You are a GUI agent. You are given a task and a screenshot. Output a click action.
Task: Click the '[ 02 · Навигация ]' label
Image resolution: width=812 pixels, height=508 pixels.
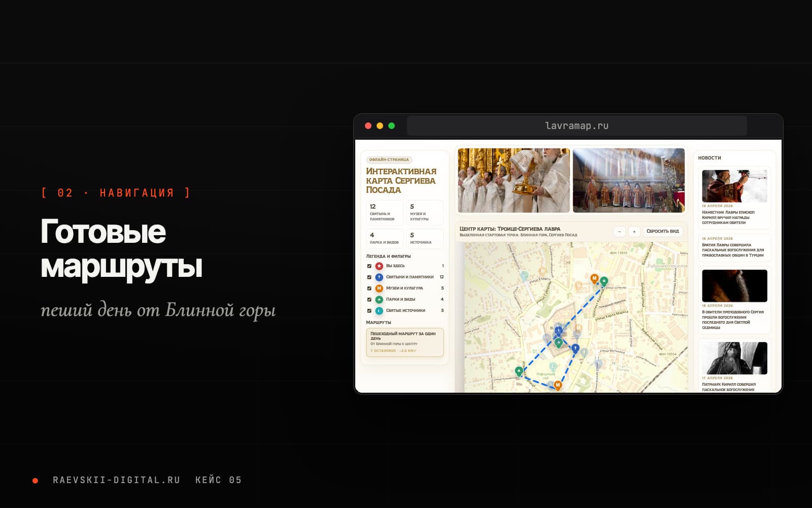coord(116,193)
